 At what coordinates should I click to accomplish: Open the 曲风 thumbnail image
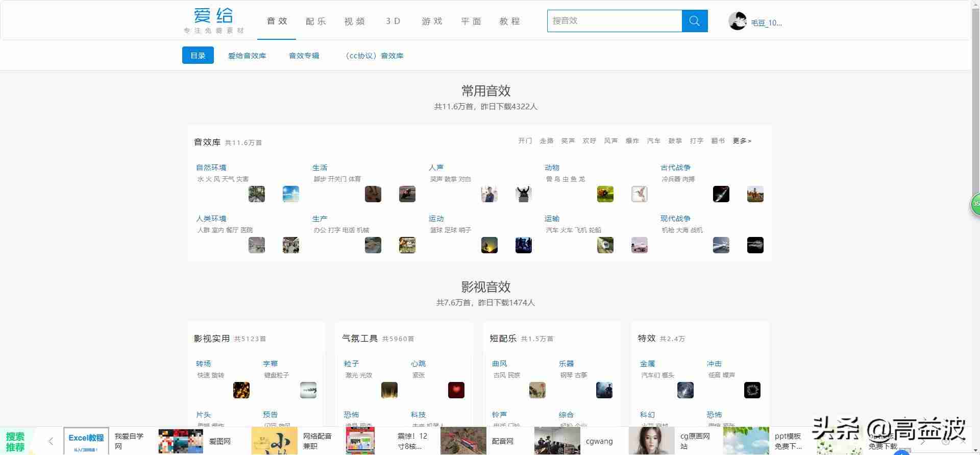(x=537, y=390)
